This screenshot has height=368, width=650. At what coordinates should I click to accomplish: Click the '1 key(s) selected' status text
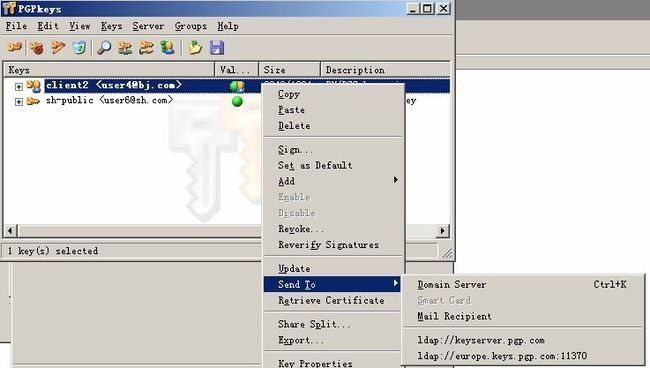53,251
